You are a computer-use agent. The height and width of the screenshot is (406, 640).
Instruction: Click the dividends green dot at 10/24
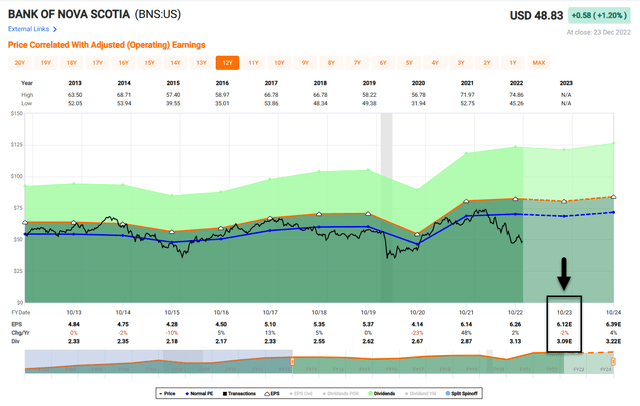pos(613,143)
